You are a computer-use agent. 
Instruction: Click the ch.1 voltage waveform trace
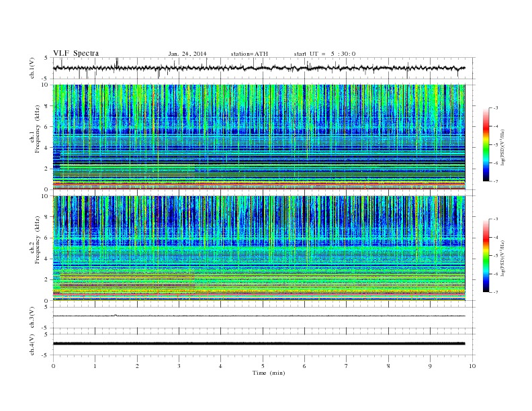259,68
